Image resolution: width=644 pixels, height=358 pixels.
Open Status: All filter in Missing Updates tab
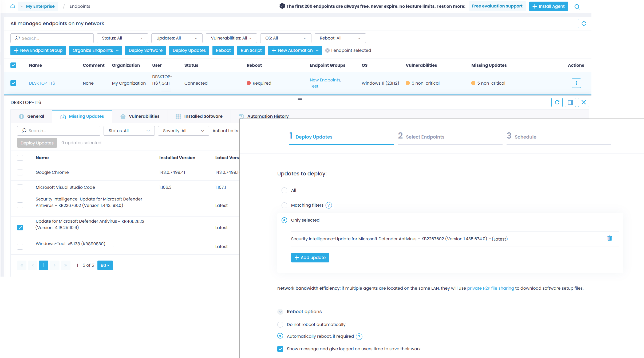[x=129, y=131]
